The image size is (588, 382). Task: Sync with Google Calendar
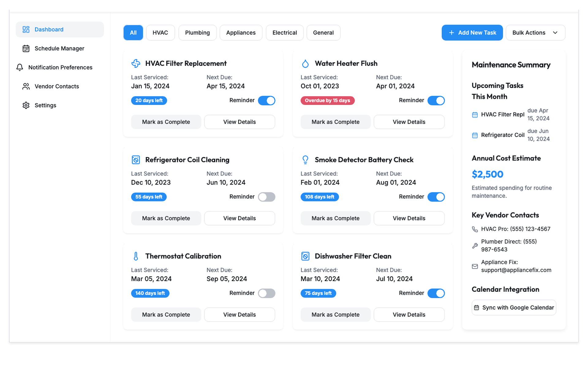[x=514, y=308]
